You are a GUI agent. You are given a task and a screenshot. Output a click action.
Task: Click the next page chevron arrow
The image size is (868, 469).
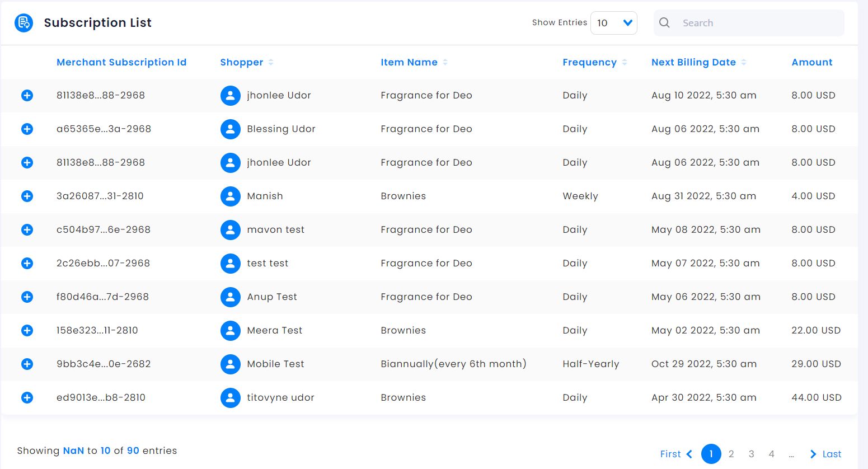click(x=813, y=454)
